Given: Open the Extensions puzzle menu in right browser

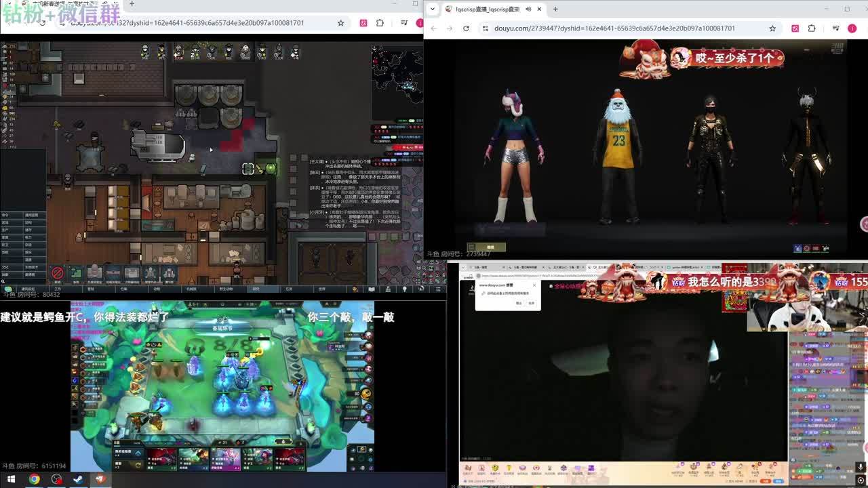Looking at the screenshot, I should click(812, 28).
